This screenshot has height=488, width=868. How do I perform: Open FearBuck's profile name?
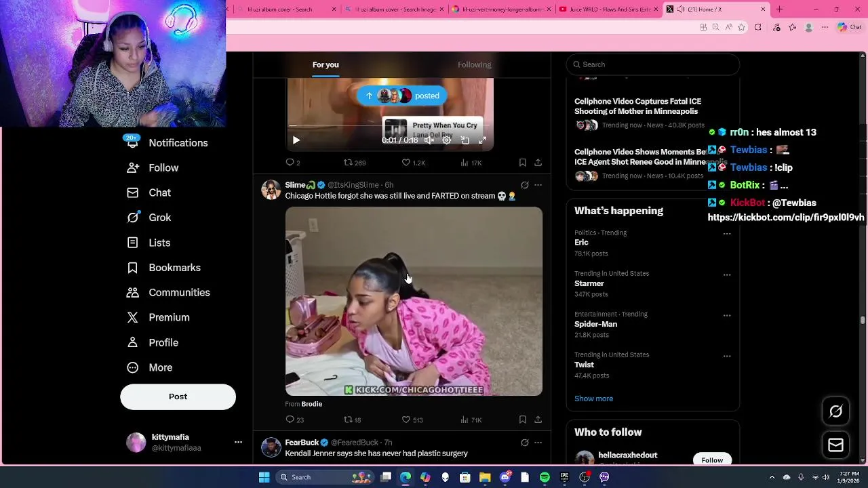click(302, 443)
